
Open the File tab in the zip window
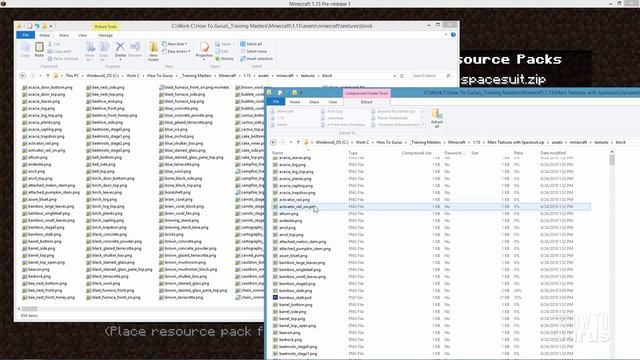coord(276,102)
